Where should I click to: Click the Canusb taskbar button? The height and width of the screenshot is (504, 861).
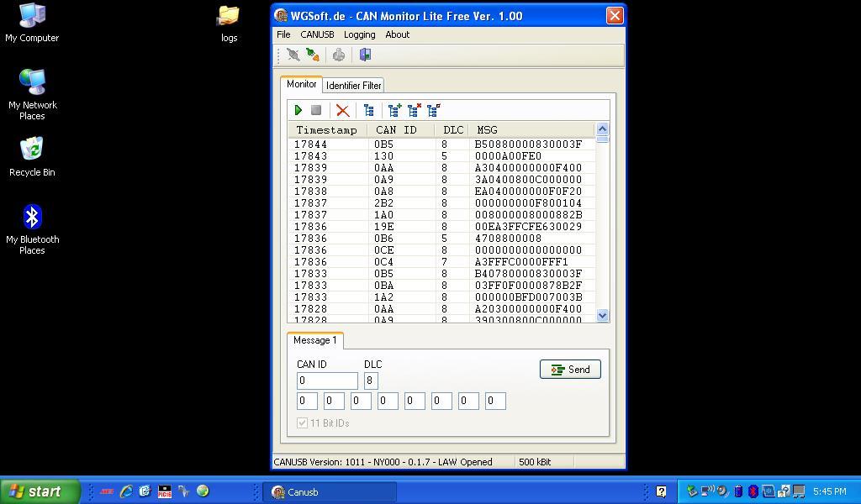330,492
